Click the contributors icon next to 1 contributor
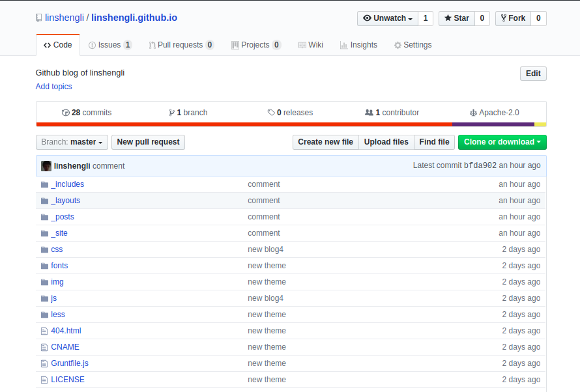 pyautogui.click(x=370, y=112)
